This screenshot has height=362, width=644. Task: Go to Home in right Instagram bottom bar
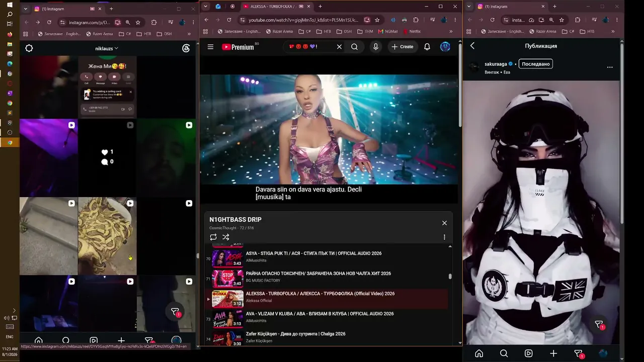479,353
